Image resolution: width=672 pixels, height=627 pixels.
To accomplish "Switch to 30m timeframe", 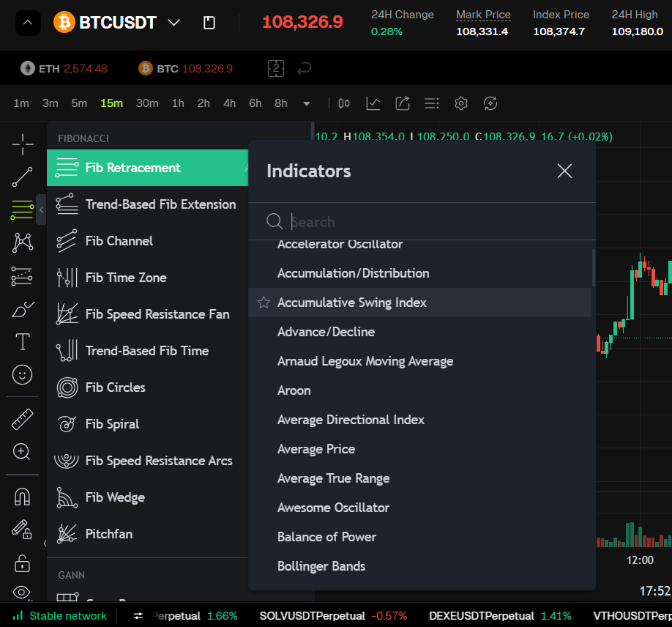I will (147, 103).
